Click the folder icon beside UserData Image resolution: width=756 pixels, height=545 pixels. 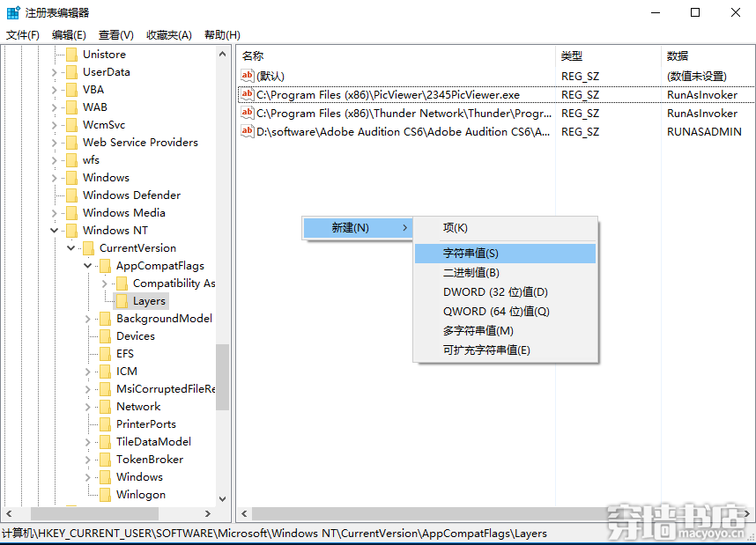point(72,72)
